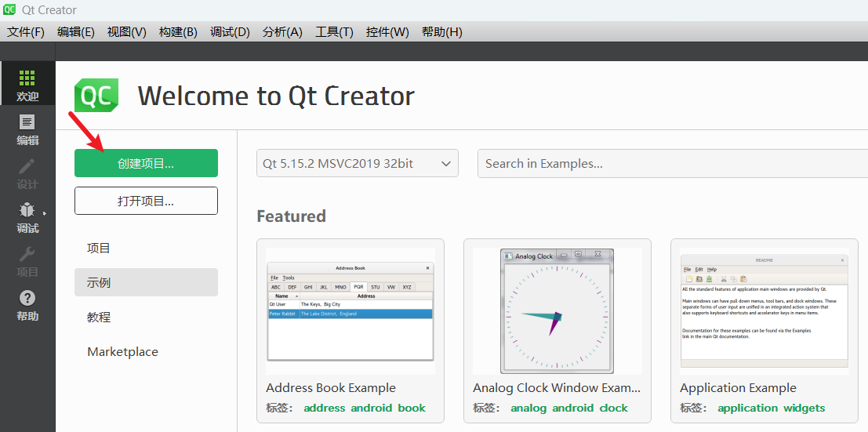
Task: Focus the Search in Examples field
Action: (x=673, y=163)
